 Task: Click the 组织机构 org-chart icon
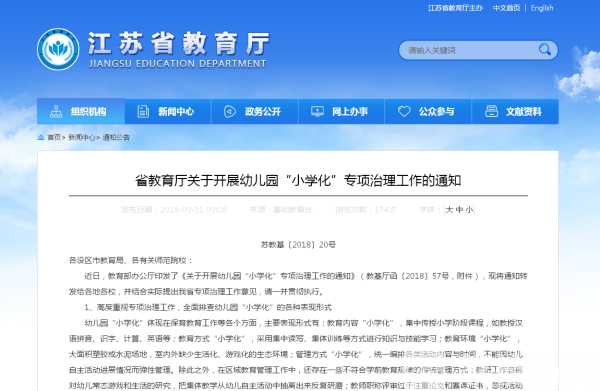click(x=56, y=111)
